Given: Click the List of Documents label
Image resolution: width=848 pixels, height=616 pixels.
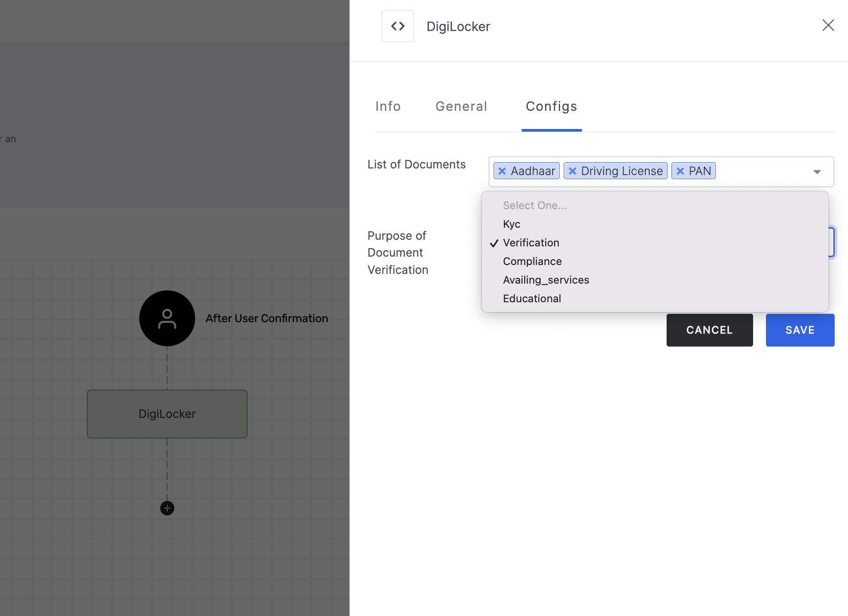Looking at the screenshot, I should point(416,164).
